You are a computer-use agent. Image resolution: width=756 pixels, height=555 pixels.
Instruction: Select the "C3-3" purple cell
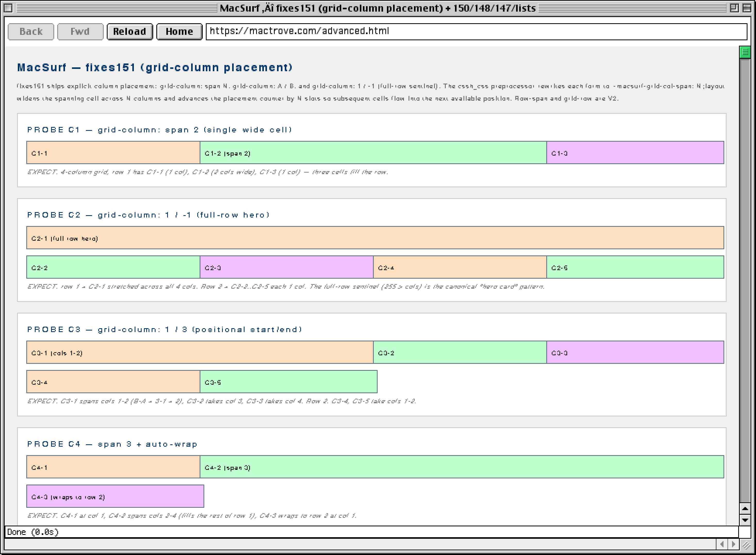point(636,352)
